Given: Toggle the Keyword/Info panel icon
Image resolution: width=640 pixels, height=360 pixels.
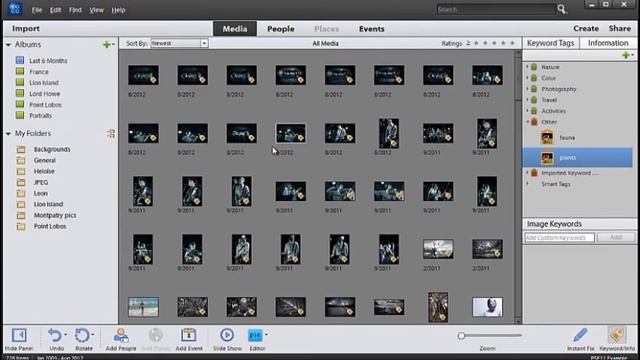Looking at the screenshot, I should (x=617, y=335).
